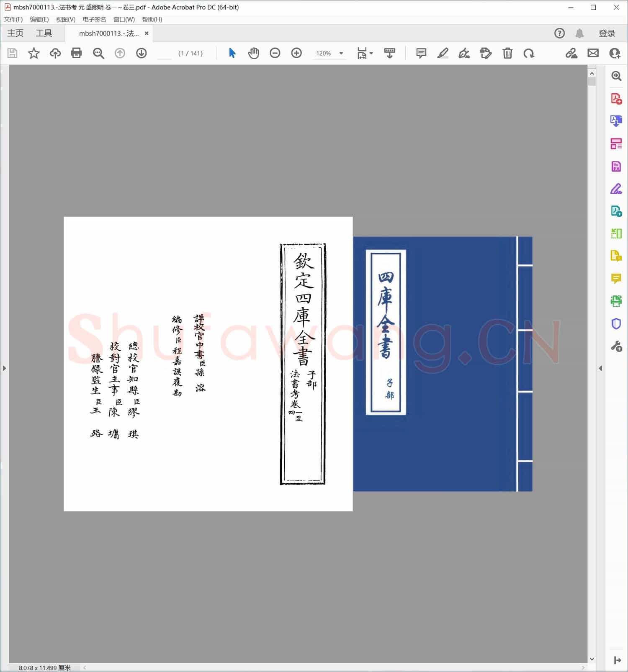Click the zoom out minus button

point(275,53)
